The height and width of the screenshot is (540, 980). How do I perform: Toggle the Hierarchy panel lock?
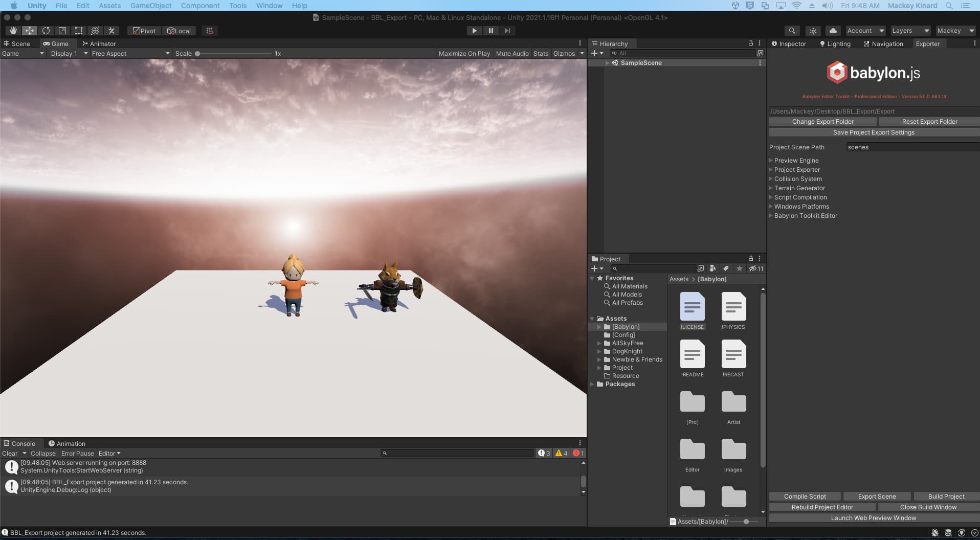(x=750, y=43)
